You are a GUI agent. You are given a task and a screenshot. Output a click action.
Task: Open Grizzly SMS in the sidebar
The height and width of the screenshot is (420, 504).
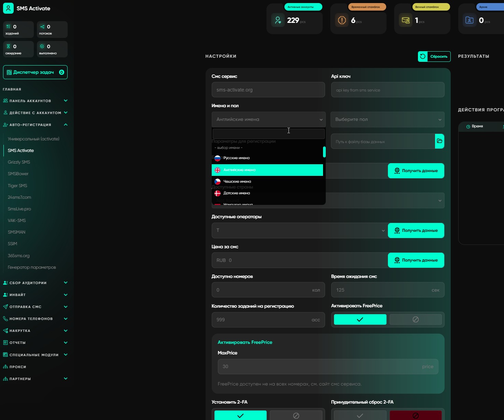point(19,162)
